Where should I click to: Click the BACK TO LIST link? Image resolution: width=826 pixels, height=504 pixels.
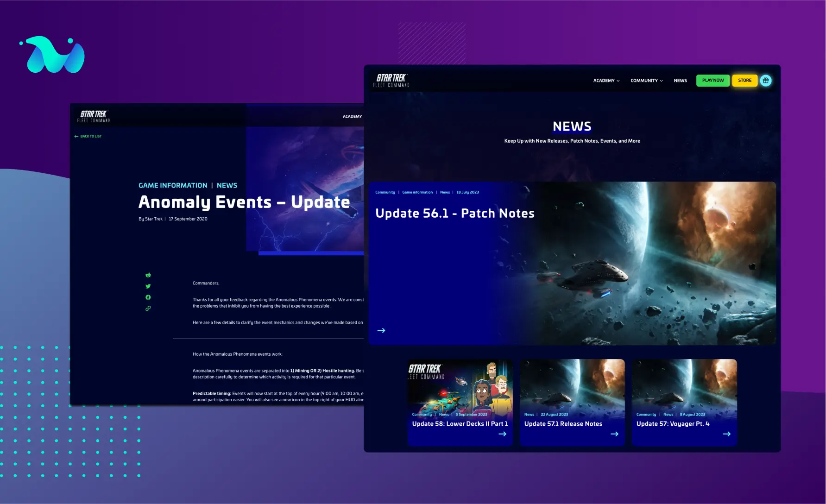(x=91, y=136)
